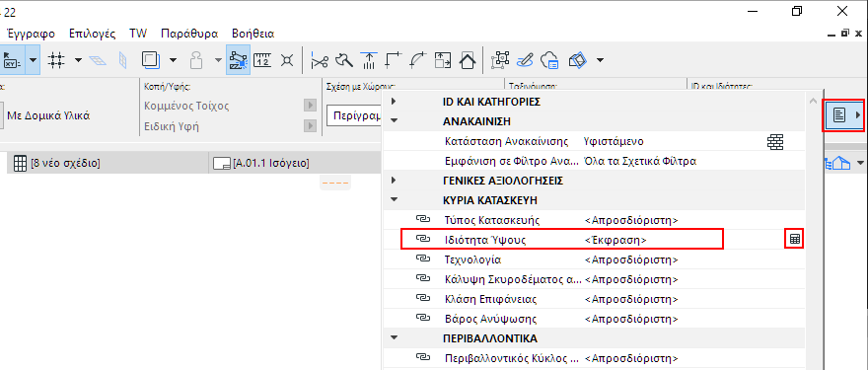Click the greyed lock/suspend icon

pos(196,60)
